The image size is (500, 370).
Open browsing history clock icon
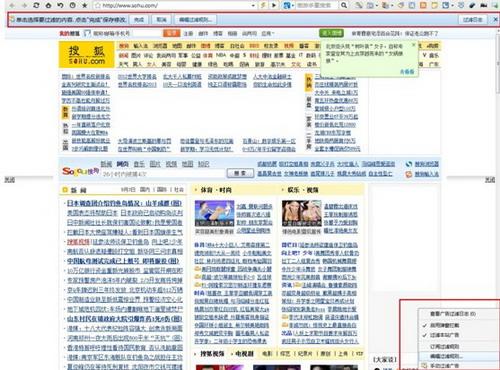point(73,5)
